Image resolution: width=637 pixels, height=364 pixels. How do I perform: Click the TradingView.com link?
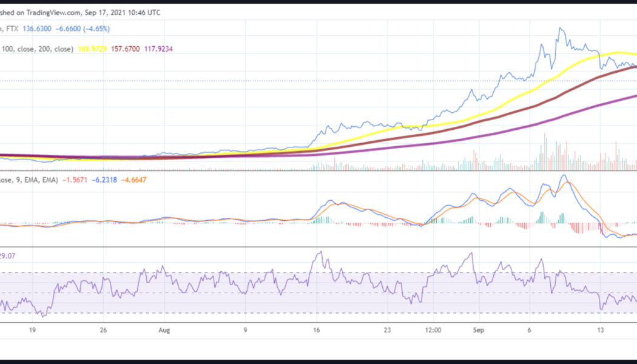click(x=53, y=12)
